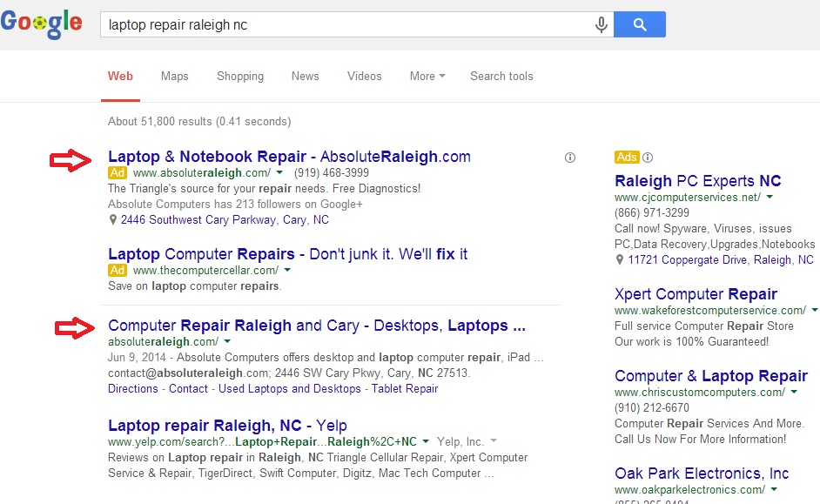Expand the arrow next to www.wakeforestcomputerservice.com/
Image resolution: width=820 pixels, height=504 pixels.
(814, 310)
